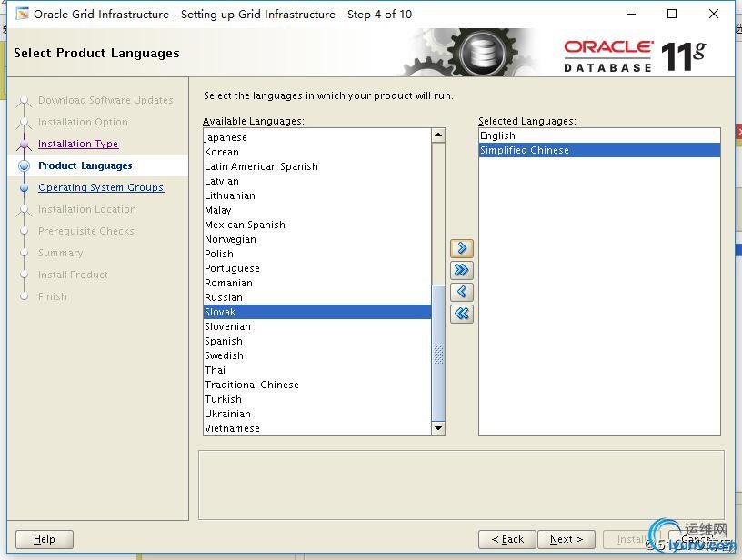Image resolution: width=742 pixels, height=560 pixels.
Task: Click the Operating System Groups step bullet
Action: click(x=25, y=188)
